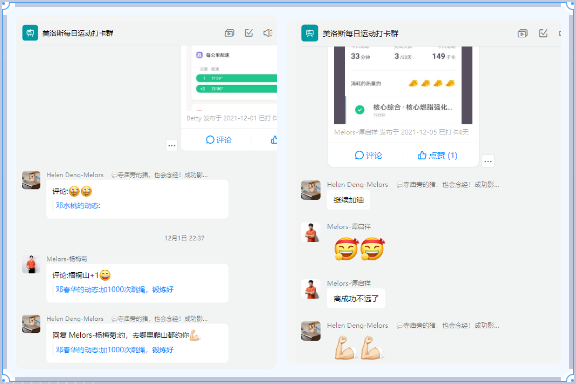Click the 评论 button on the left card
Viewport: 576px width, 384px height.
[219, 140]
